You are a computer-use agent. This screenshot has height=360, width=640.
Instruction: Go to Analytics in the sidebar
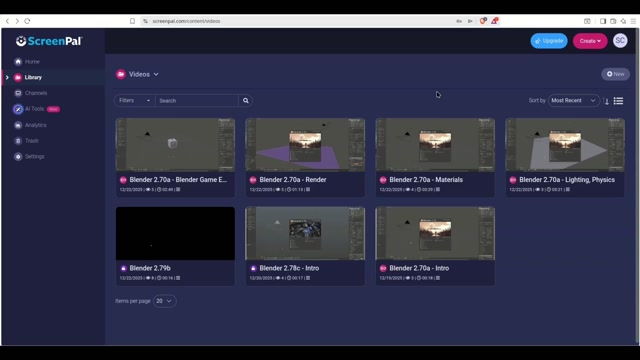pos(30,125)
